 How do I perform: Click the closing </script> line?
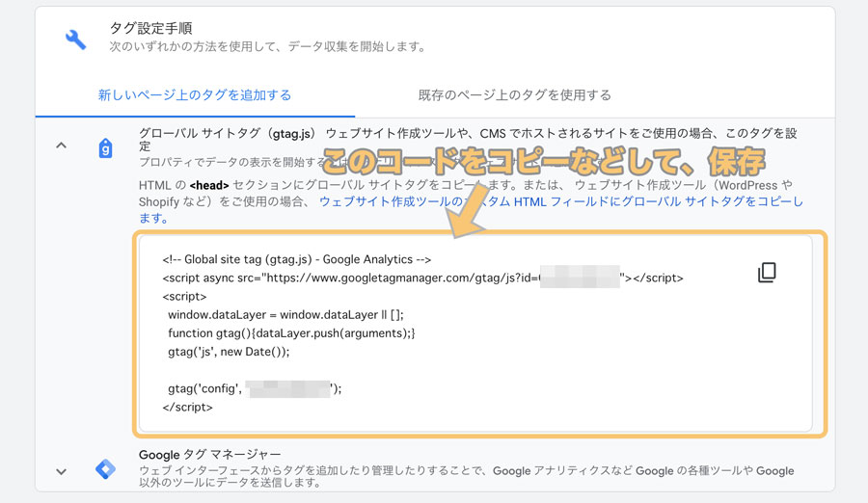tap(188, 407)
